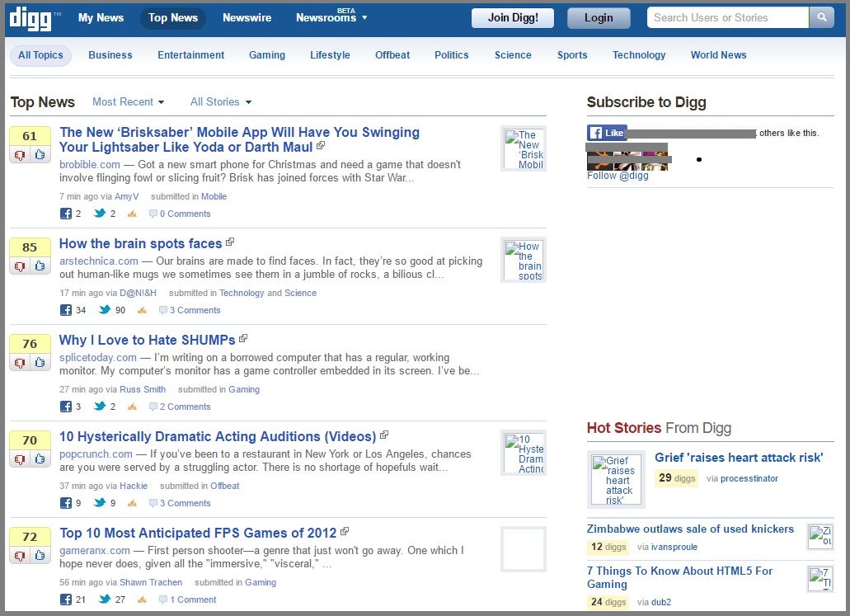Thumbs down 'Top 10 Most Anticipated FPS Games'
The image size is (850, 616).
pos(20,557)
